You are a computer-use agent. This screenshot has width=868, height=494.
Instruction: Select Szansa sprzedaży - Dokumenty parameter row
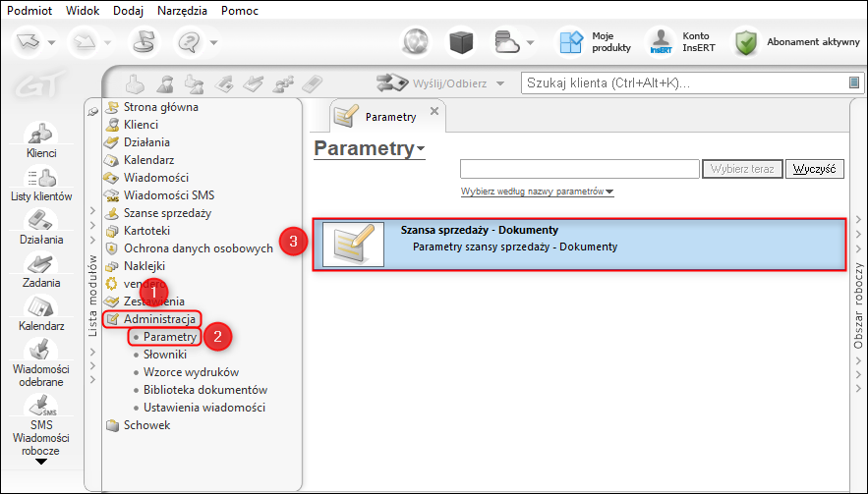(579, 244)
